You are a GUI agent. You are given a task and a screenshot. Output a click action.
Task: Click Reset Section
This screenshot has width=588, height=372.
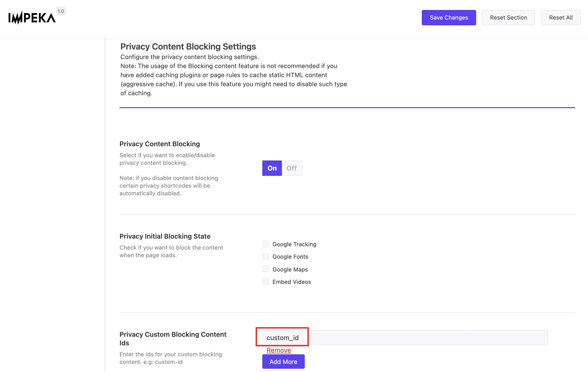[508, 17]
